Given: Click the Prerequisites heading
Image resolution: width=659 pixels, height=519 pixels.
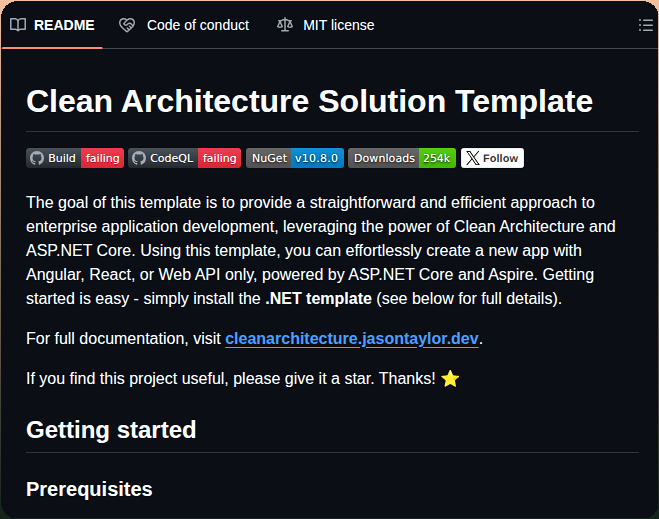Looking at the screenshot, I should (x=89, y=489).
